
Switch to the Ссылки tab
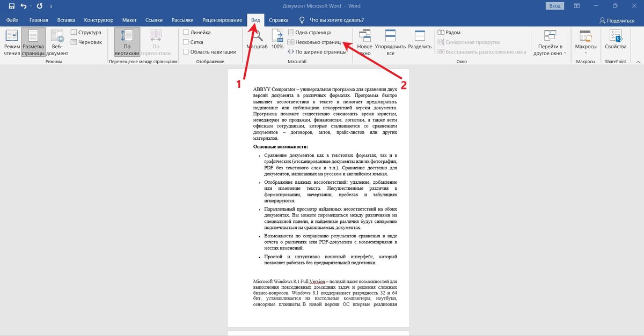coord(154,20)
